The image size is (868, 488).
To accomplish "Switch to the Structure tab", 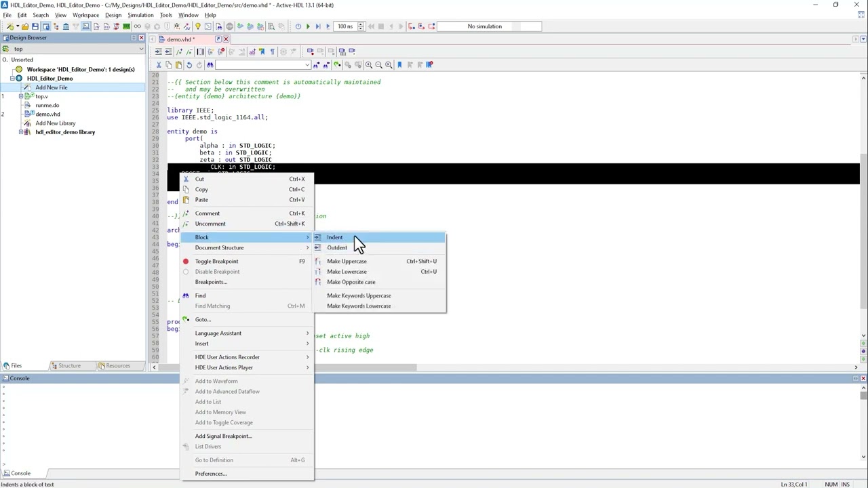I will point(69,366).
